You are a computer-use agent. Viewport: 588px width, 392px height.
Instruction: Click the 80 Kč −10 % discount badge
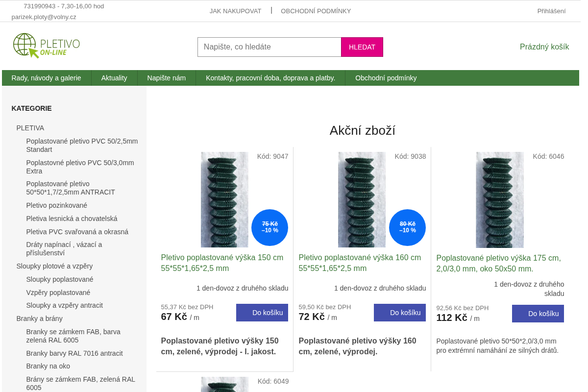pos(407,227)
